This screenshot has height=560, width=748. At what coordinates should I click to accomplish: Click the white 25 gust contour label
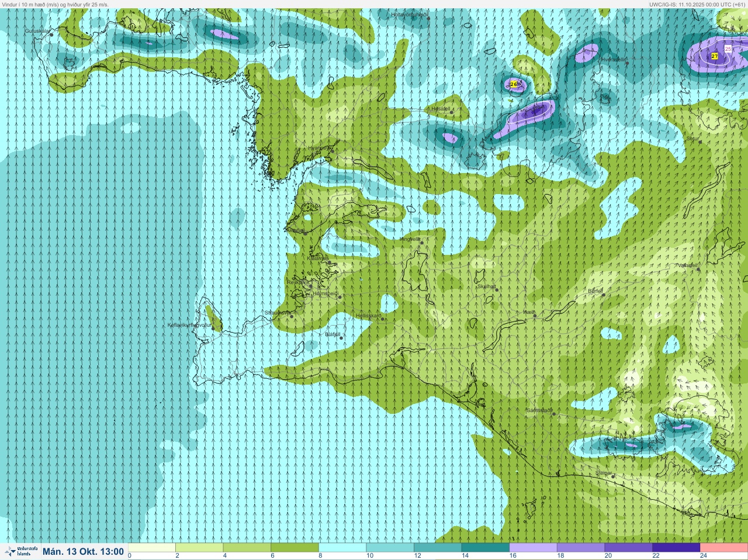(x=728, y=49)
